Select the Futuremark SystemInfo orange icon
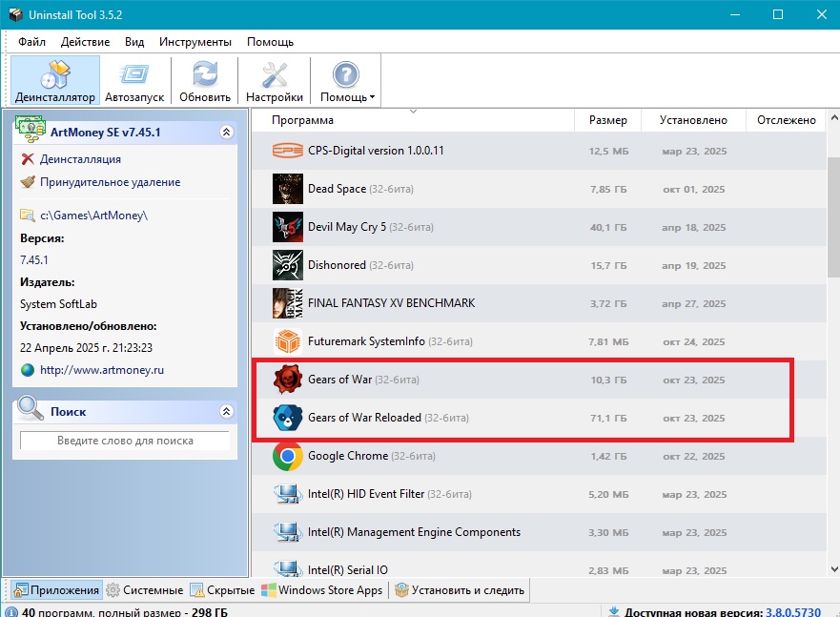The height and width of the screenshot is (617, 840). pyautogui.click(x=288, y=341)
